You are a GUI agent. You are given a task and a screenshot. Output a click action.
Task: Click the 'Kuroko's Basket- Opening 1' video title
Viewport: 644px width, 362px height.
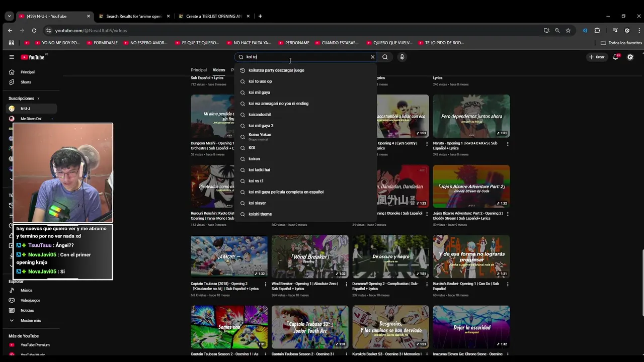[x=466, y=286]
